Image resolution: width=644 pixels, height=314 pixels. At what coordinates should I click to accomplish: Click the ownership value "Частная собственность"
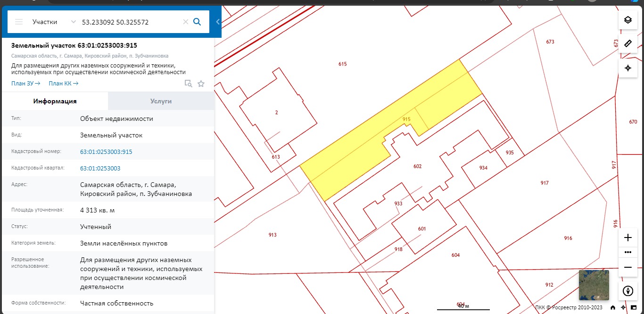tap(117, 303)
